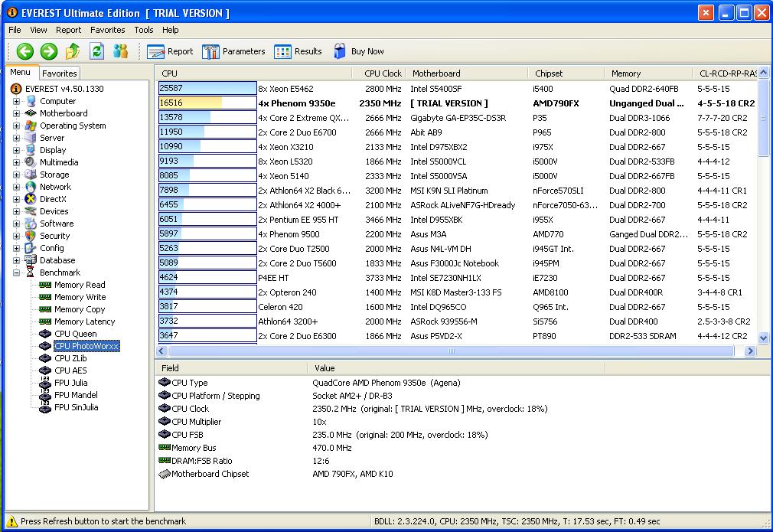Click the Buy Now button

tap(359, 51)
